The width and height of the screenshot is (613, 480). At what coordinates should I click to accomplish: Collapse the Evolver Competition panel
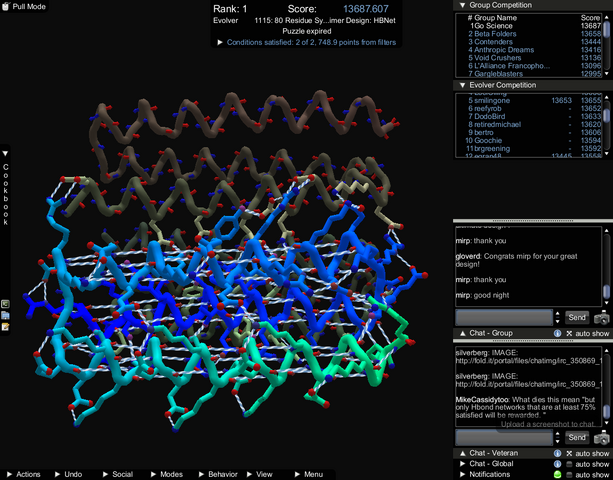click(462, 85)
